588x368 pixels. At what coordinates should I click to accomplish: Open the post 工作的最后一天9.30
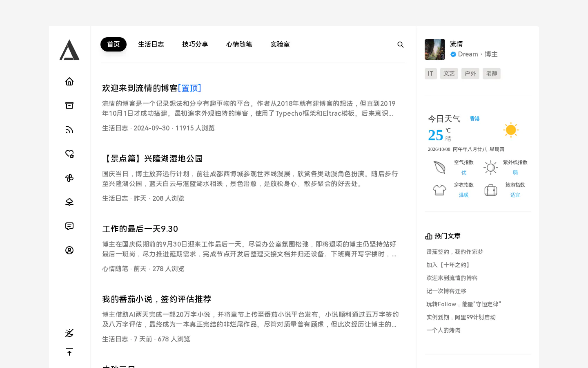pos(140,229)
